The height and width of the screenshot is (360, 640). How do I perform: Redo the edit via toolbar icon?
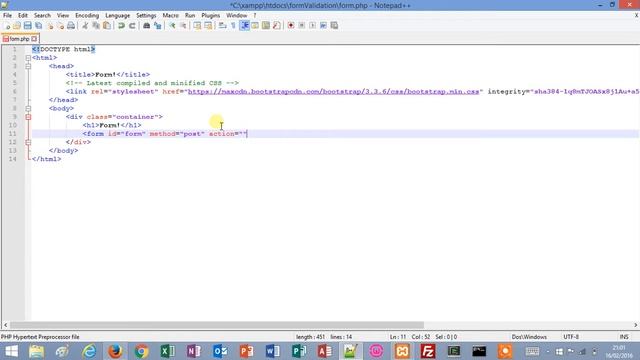[x=132, y=26]
